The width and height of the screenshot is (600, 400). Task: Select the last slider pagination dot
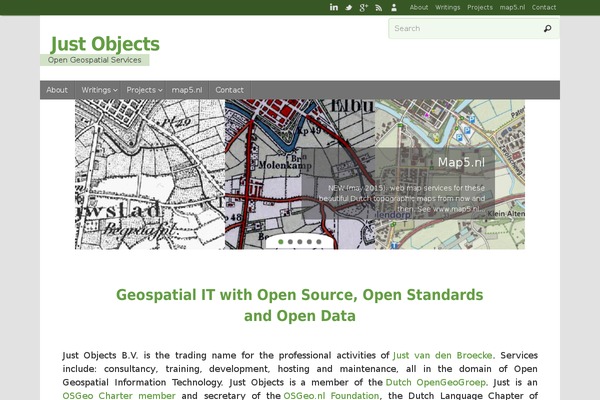(x=319, y=241)
